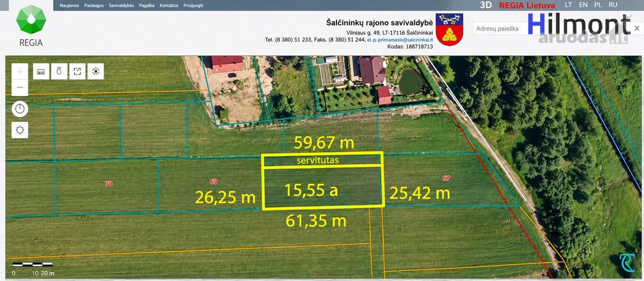Activate the locate-my-position tool
This screenshot has height=281, width=644.
[96, 71]
